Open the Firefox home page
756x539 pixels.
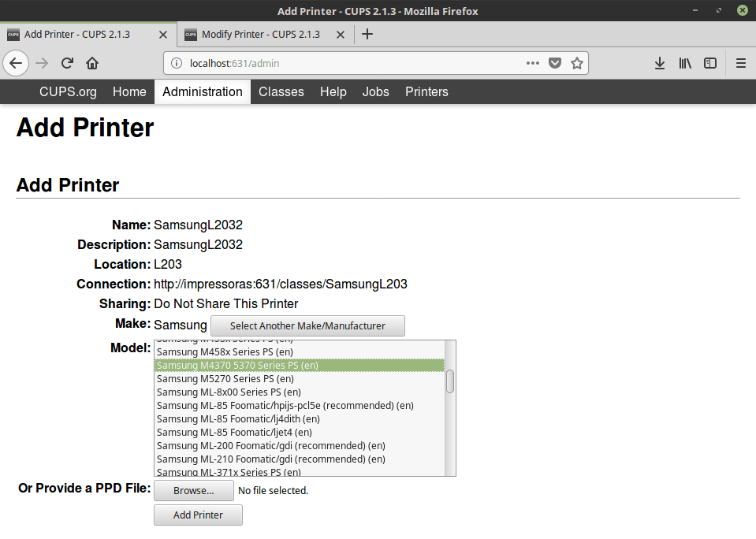tap(92, 63)
